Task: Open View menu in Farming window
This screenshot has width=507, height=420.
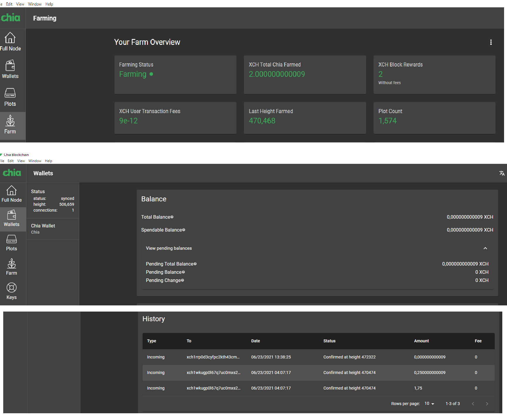Action: click(20, 4)
